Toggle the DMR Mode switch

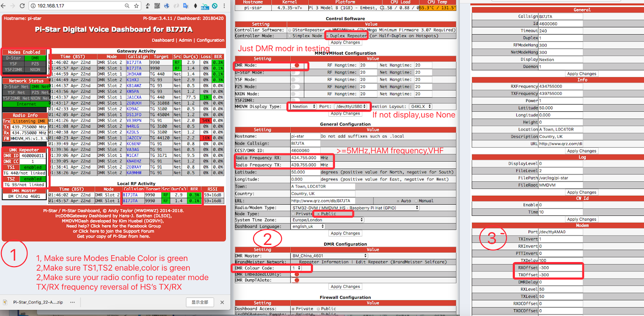pos(296,65)
